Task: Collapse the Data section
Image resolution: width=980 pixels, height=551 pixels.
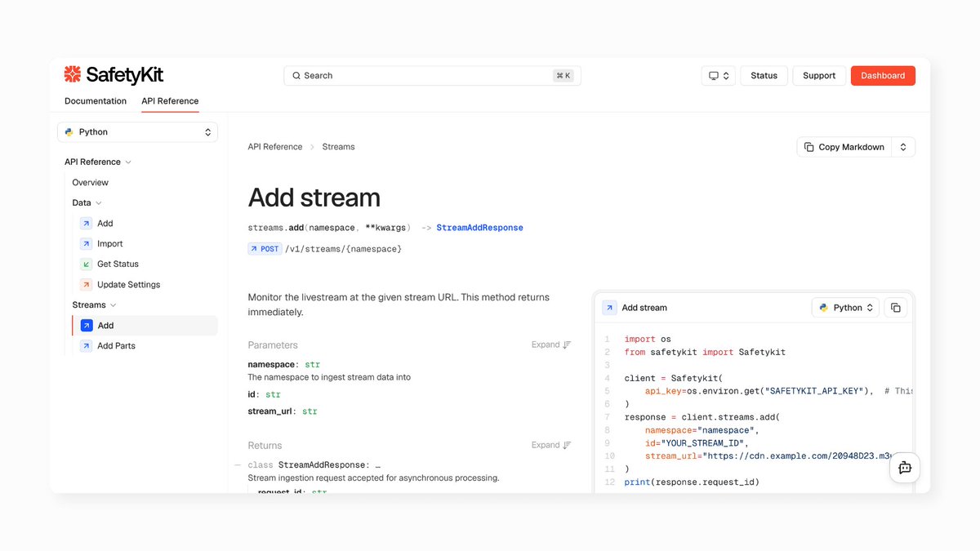Action: pos(99,203)
